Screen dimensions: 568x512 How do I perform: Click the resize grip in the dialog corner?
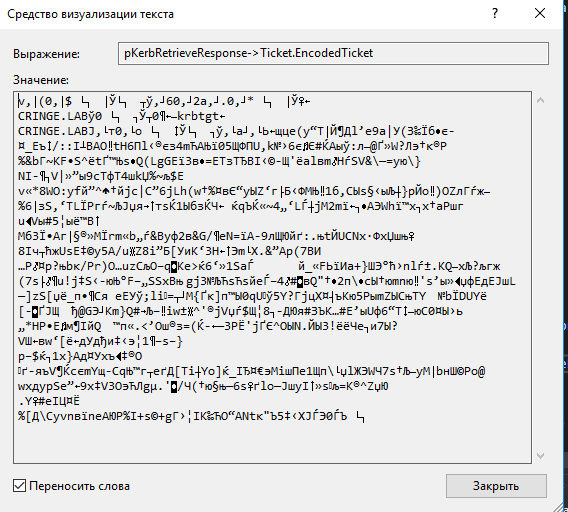tap(561, 506)
